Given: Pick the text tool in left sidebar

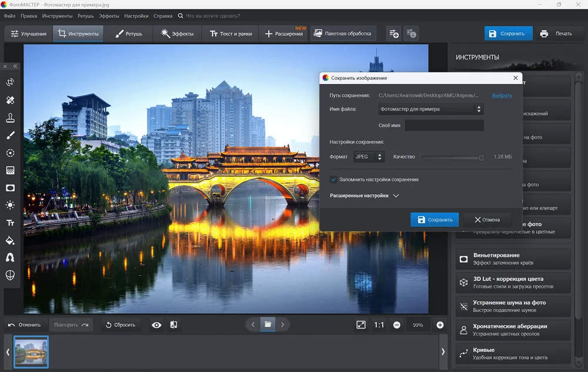Looking at the screenshot, I should [x=10, y=223].
